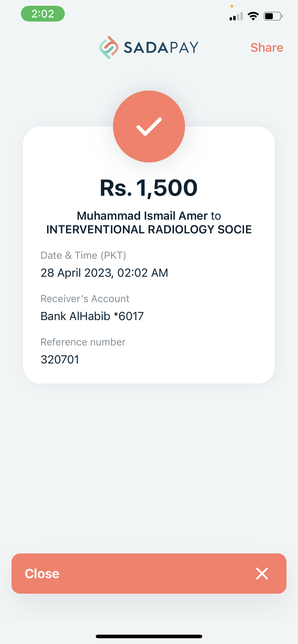Tap the reference number 320701
This screenshot has width=298, height=644.
tap(60, 360)
